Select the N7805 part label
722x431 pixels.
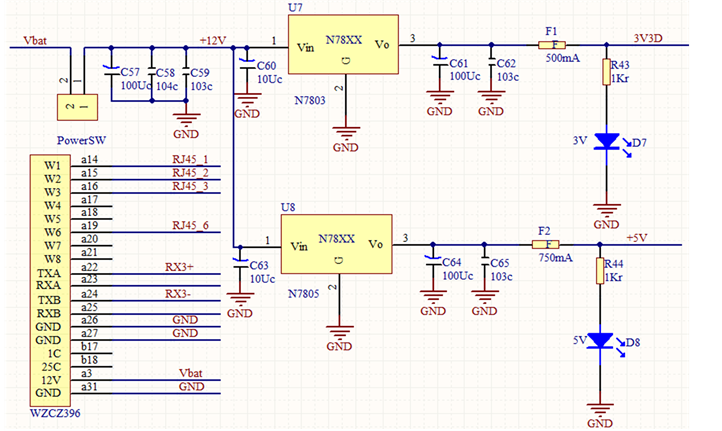point(304,295)
